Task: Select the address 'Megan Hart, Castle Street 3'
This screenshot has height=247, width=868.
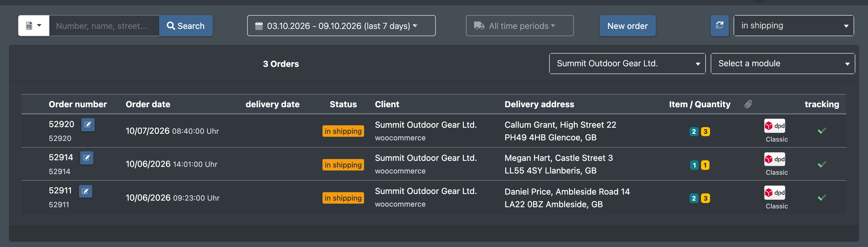Action: [x=559, y=158]
